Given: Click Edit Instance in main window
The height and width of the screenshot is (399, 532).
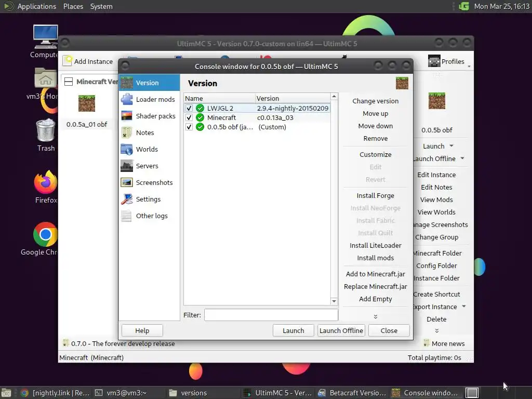Looking at the screenshot, I should pos(436,175).
